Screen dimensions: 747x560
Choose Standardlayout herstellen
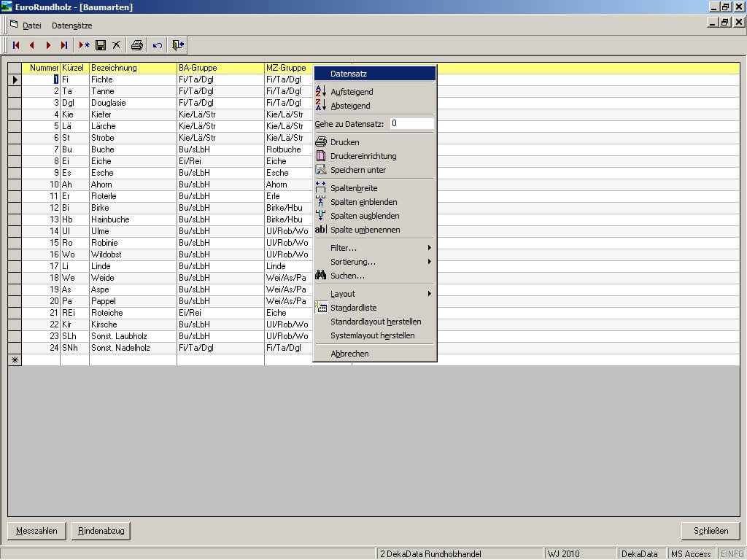[x=374, y=322]
